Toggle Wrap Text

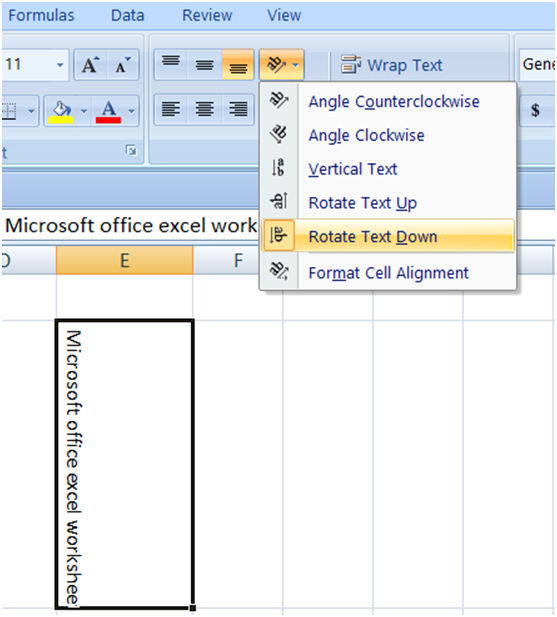tap(391, 65)
